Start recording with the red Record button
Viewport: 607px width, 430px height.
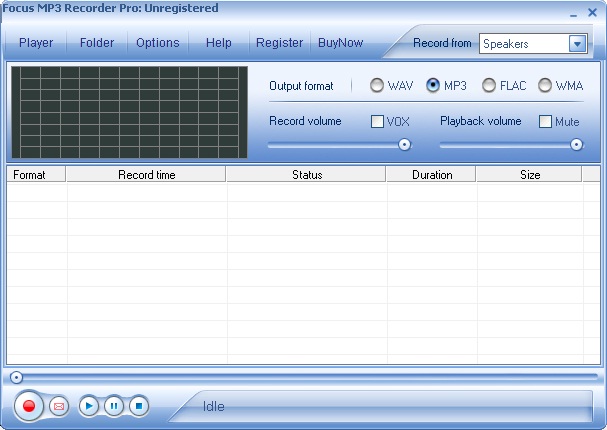pos(29,406)
